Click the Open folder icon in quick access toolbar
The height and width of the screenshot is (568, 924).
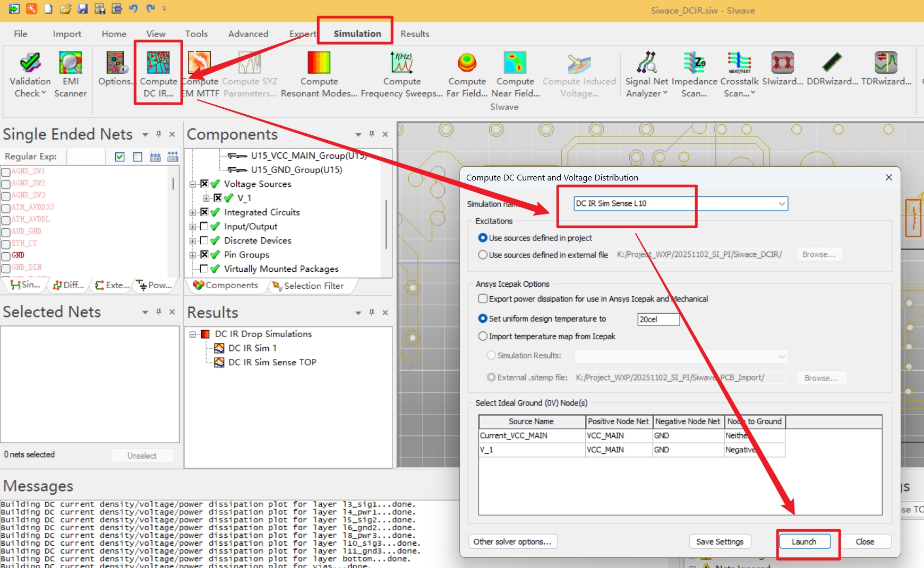pyautogui.click(x=65, y=8)
